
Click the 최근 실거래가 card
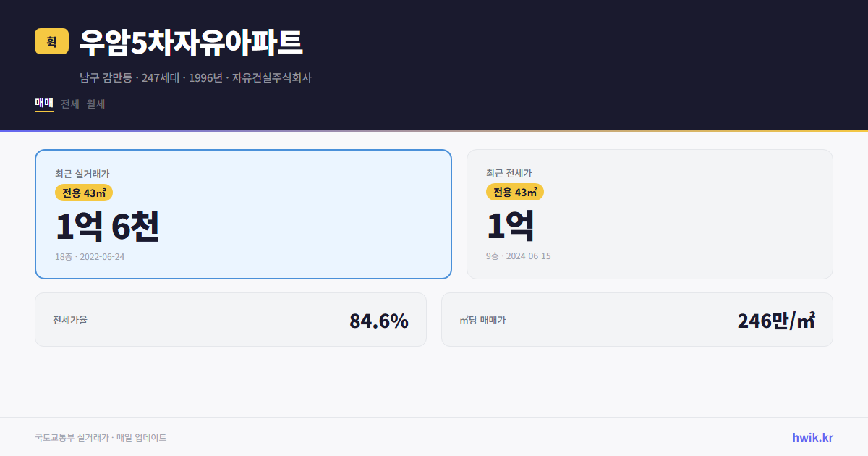click(242, 214)
